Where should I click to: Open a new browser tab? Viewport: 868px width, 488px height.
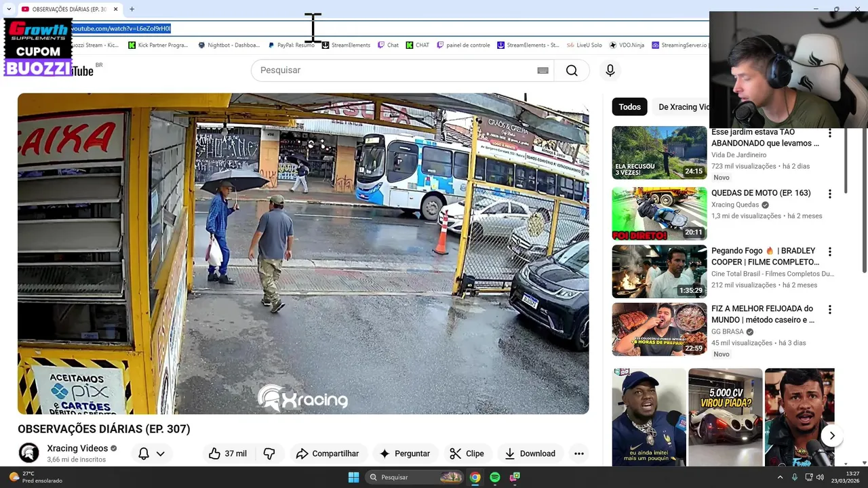132,9
